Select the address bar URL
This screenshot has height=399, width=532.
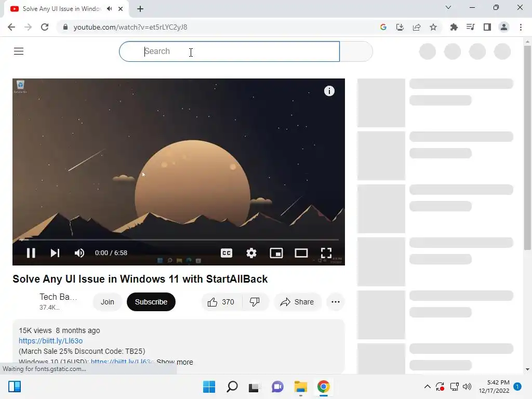130,27
